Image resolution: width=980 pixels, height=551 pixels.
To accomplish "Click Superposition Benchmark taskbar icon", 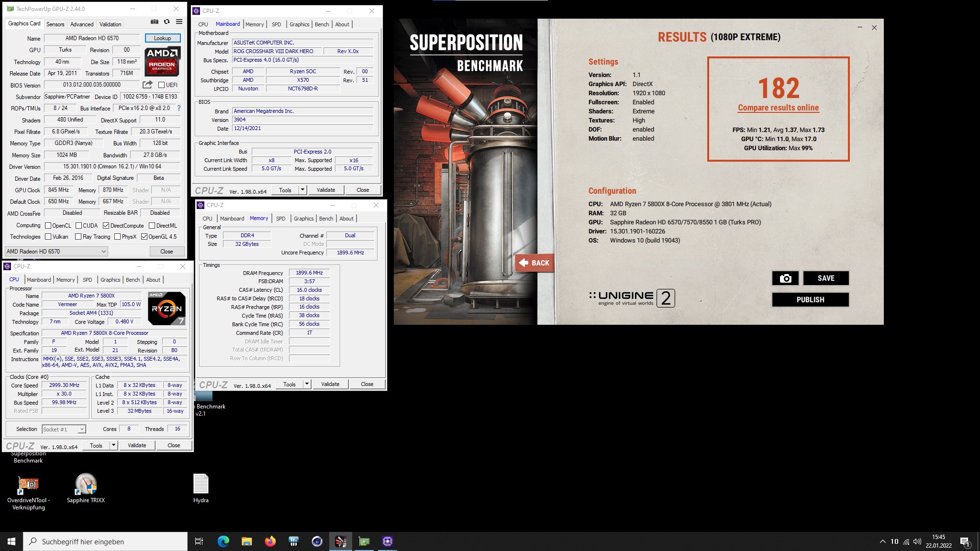I will point(341,541).
